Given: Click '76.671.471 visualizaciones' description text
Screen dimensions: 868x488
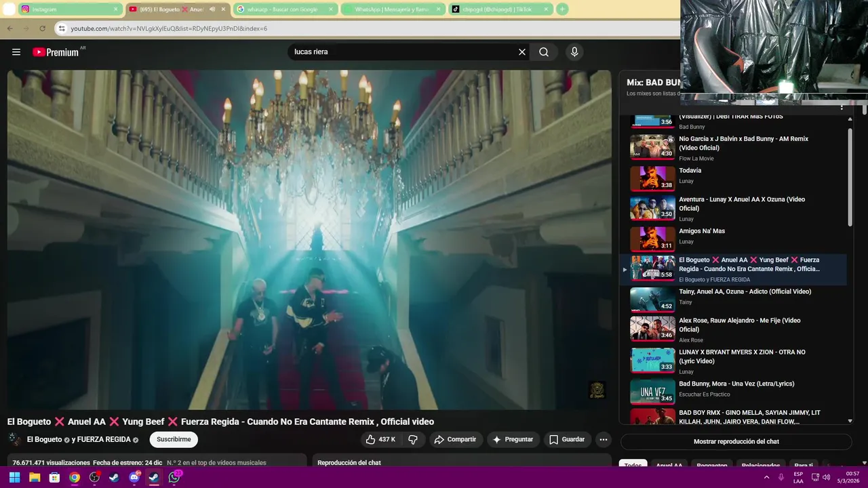Looking at the screenshot, I should 51,463.
